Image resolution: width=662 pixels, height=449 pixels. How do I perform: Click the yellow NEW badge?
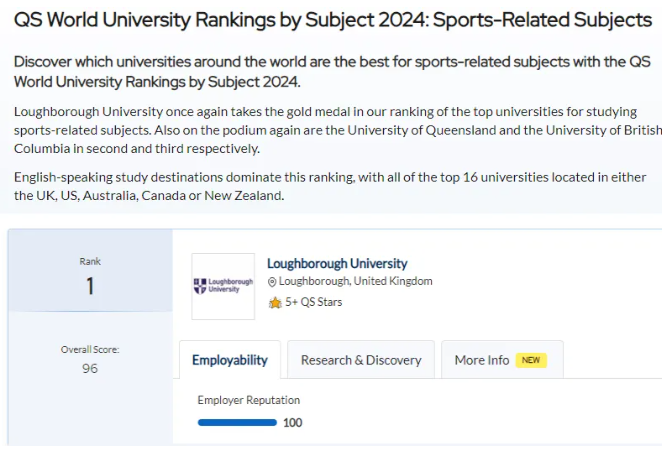point(531,360)
